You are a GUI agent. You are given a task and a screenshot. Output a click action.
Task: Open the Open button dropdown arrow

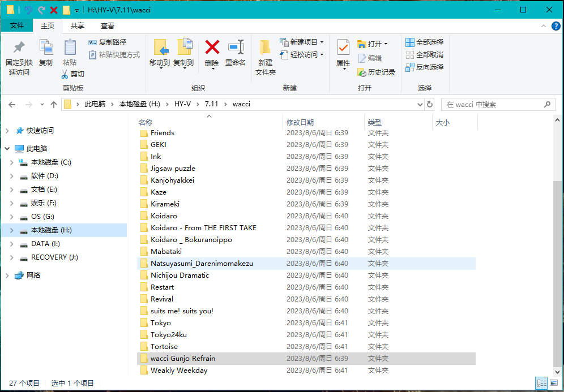386,44
